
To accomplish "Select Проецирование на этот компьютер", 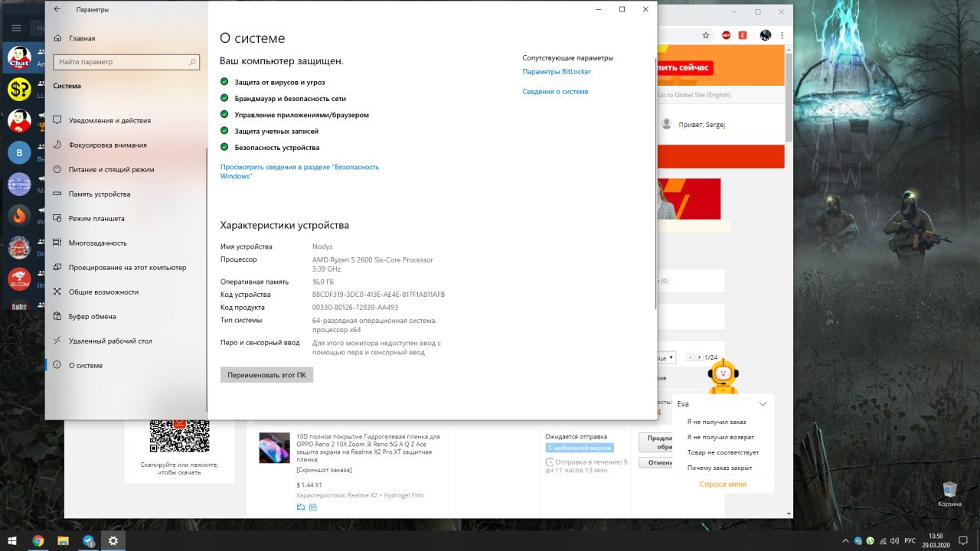I will pyautogui.click(x=126, y=267).
